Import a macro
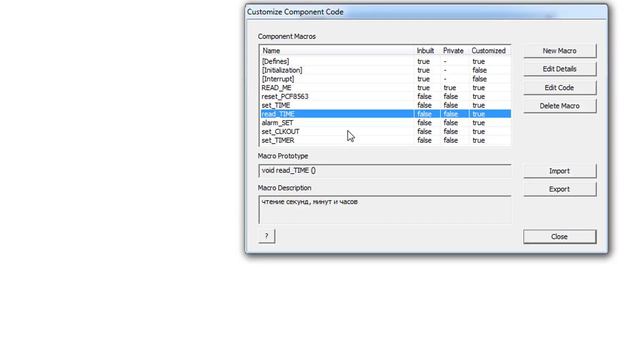The width and height of the screenshot is (640, 360). click(x=560, y=171)
